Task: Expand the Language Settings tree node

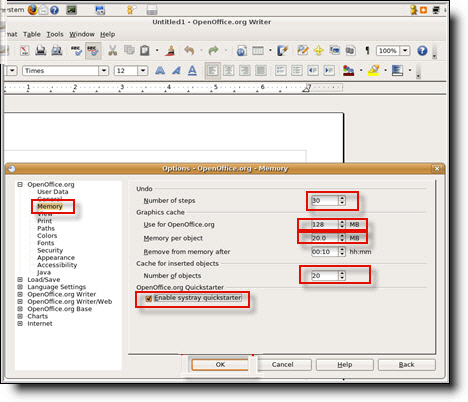Action: [20, 287]
